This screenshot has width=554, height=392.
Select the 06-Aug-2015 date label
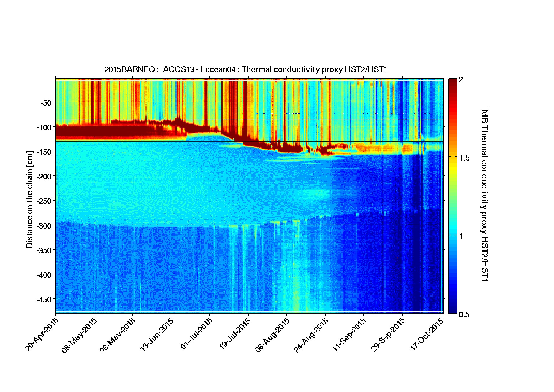[x=273, y=335]
